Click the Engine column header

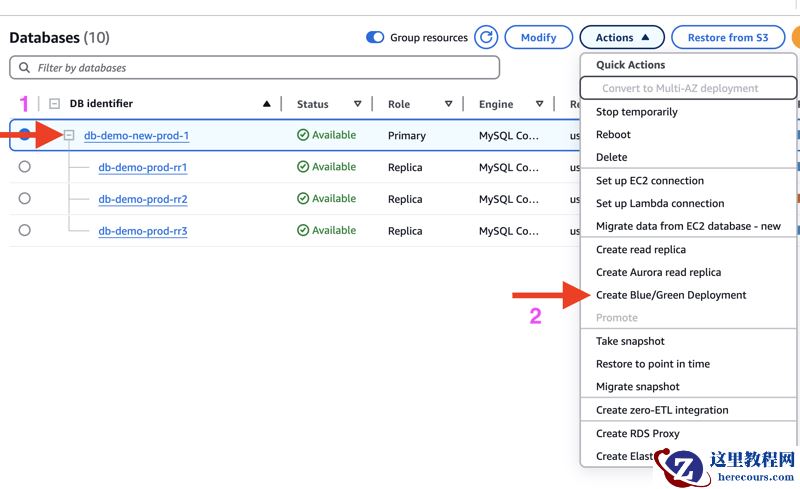pyautogui.click(x=495, y=104)
